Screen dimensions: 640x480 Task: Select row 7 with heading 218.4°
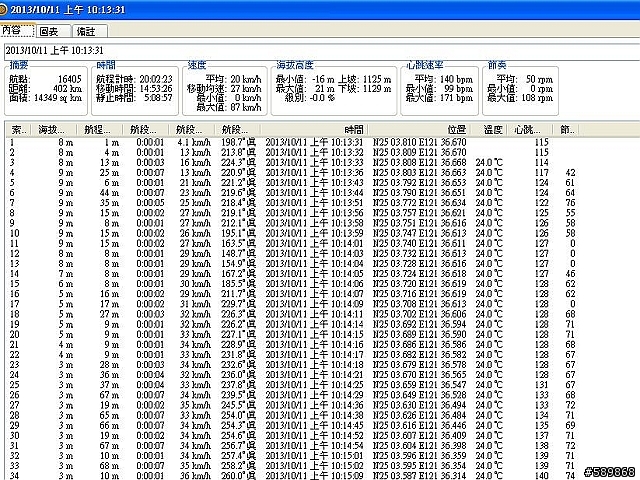pyautogui.click(x=293, y=203)
